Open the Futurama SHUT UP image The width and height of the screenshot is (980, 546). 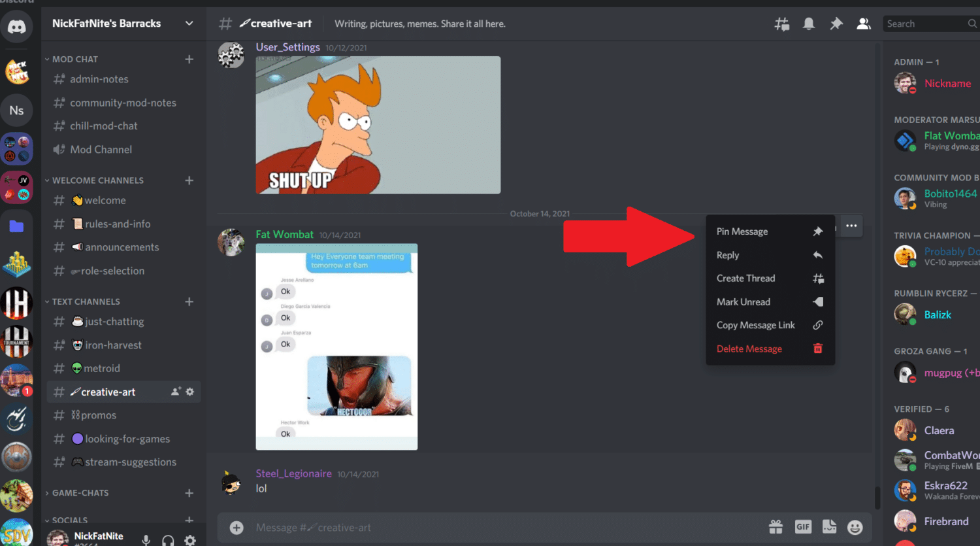coord(378,125)
